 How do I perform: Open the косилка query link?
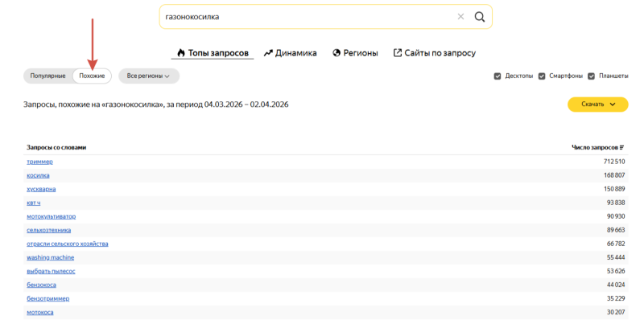point(38,175)
